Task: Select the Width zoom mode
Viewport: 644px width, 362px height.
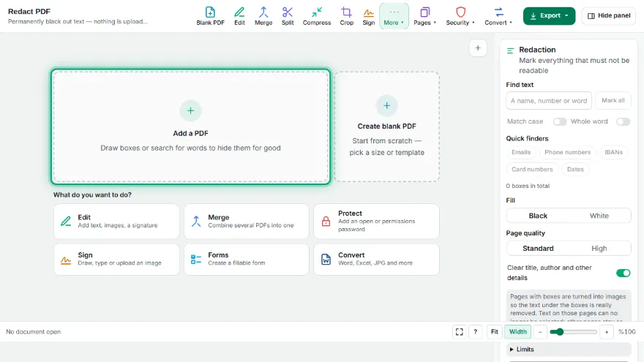Action: 518,331
